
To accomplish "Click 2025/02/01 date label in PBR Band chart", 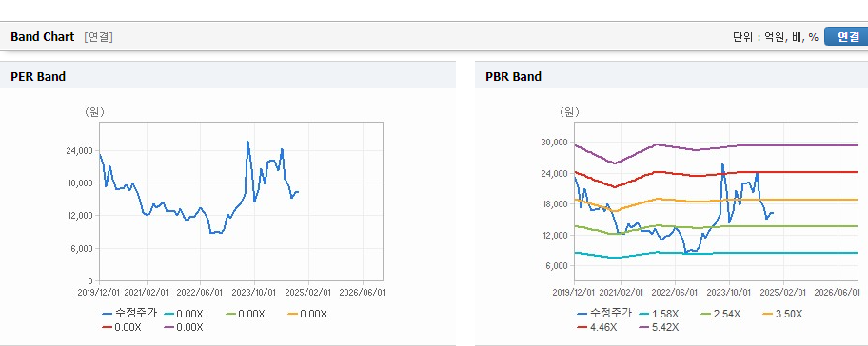I will coord(783,292).
